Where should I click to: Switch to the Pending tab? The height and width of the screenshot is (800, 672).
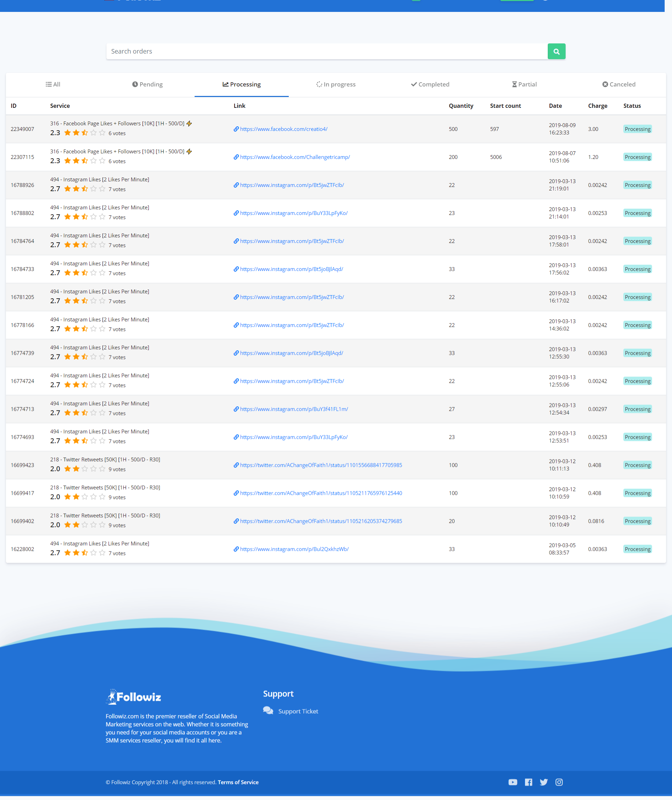(x=147, y=85)
